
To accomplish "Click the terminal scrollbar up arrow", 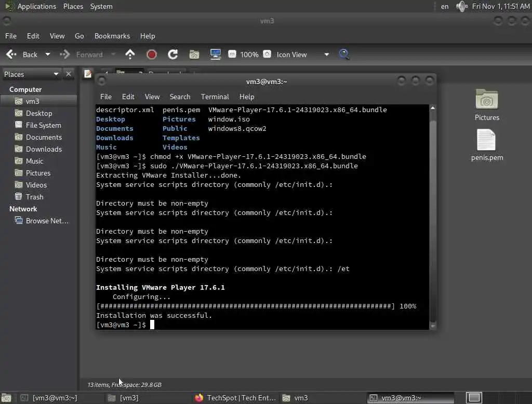I will [433, 108].
